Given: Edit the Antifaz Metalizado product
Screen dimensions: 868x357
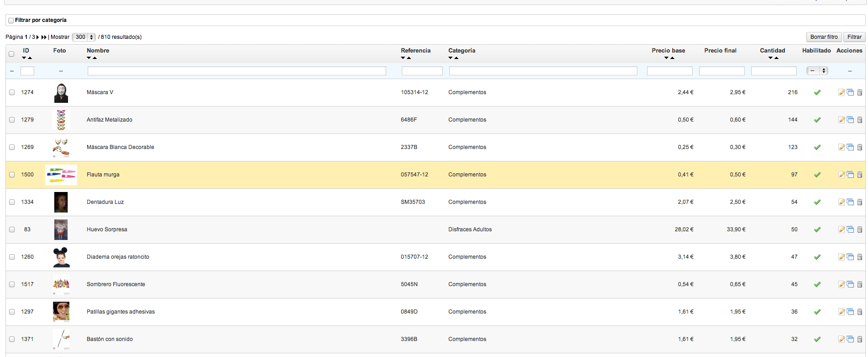Looking at the screenshot, I should (842, 120).
